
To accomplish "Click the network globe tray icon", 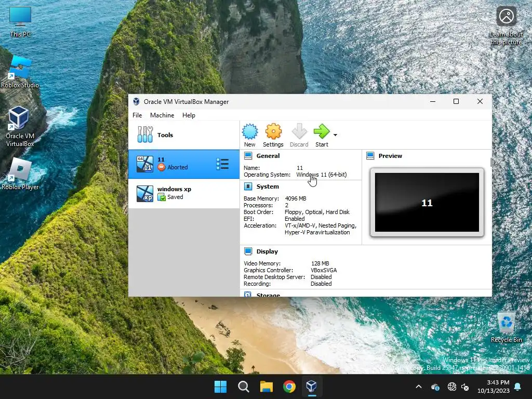I will (x=451, y=387).
